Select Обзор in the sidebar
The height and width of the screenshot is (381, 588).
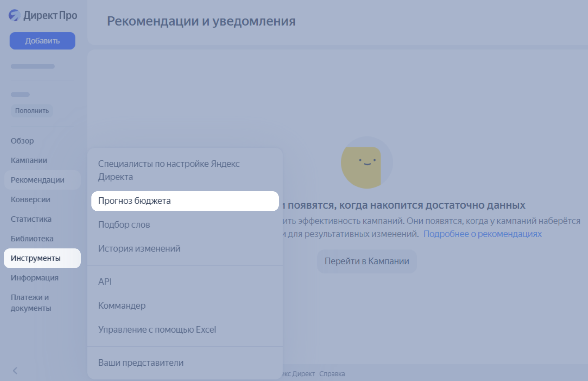(x=22, y=141)
